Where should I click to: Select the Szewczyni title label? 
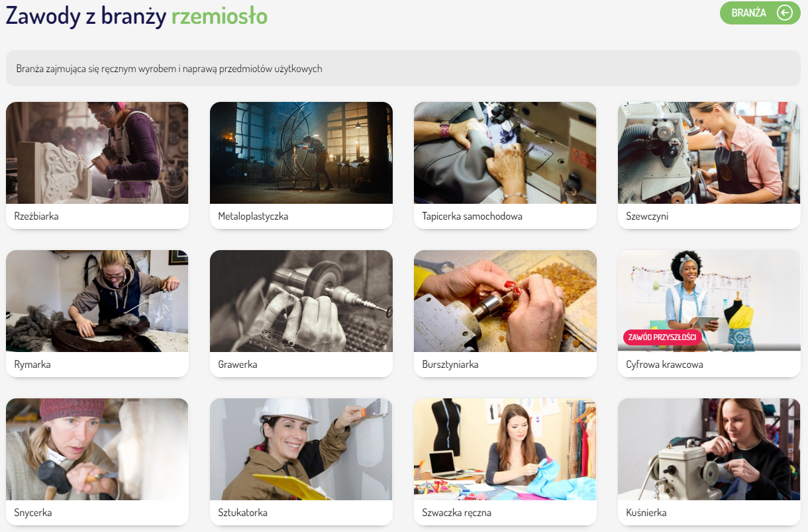[x=647, y=216]
